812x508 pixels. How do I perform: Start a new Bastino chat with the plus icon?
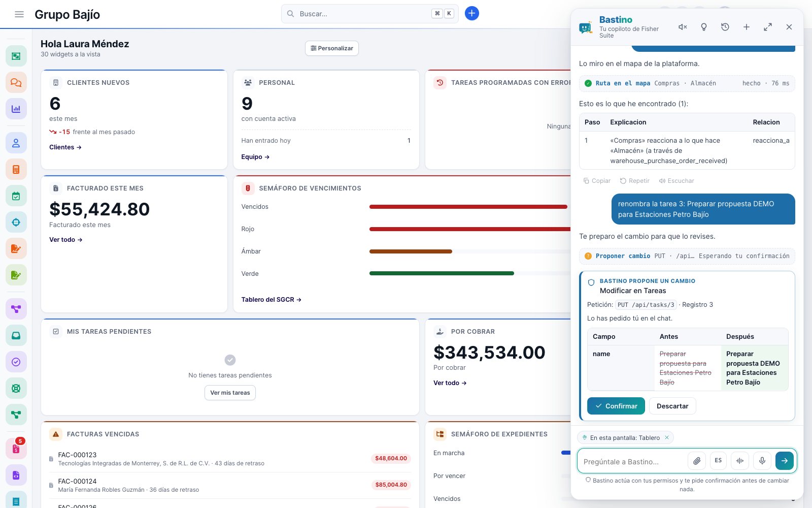747,27
